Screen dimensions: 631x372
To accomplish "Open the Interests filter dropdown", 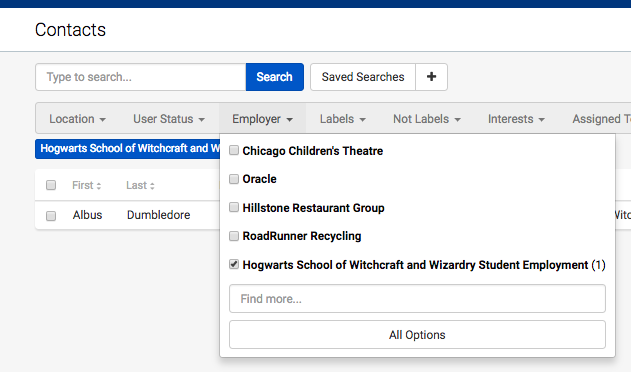I will [x=516, y=119].
